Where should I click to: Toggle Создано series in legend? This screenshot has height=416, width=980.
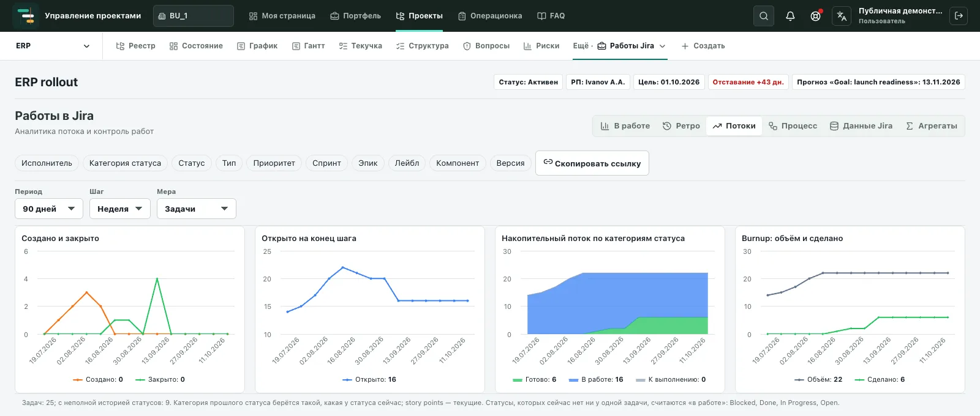tap(97, 379)
